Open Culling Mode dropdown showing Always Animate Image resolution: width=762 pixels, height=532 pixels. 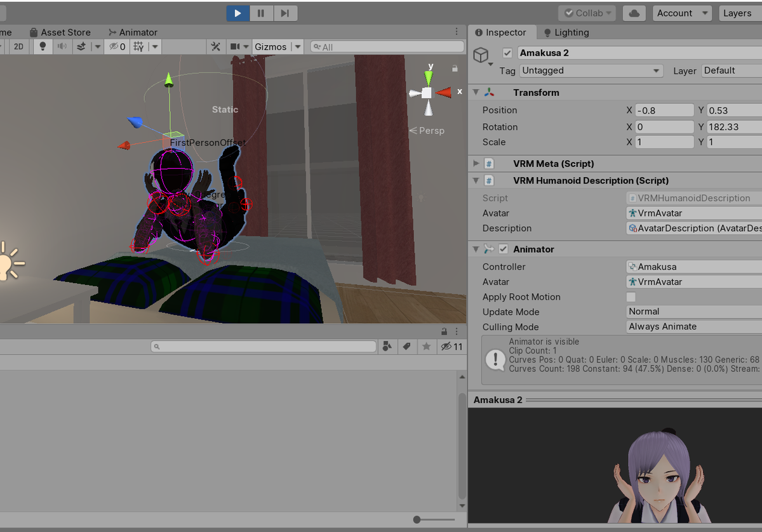(x=694, y=327)
